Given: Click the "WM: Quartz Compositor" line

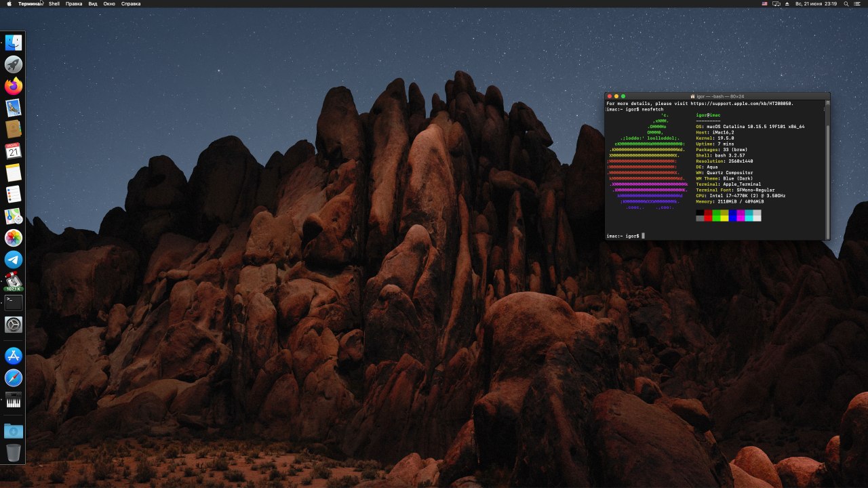Looking at the screenshot, I should click(724, 173).
